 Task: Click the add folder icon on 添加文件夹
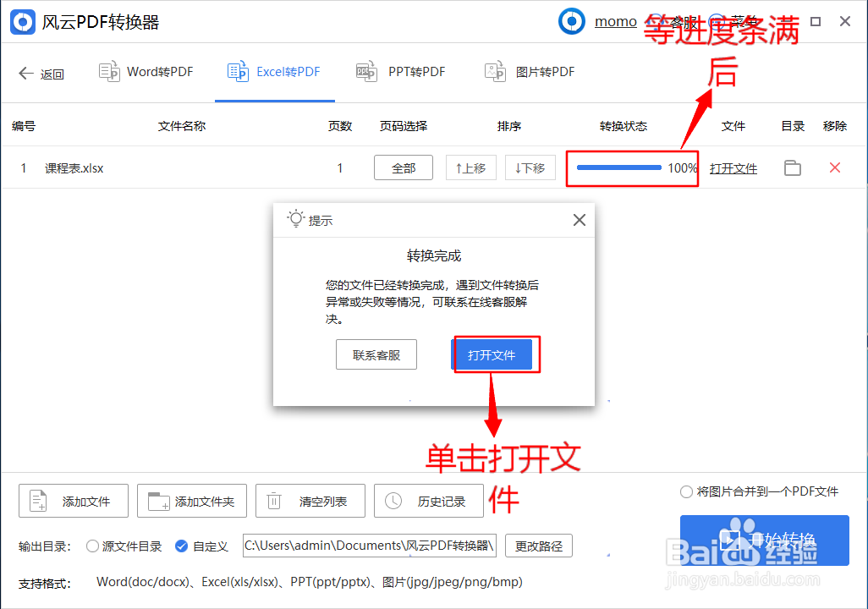[x=156, y=501]
